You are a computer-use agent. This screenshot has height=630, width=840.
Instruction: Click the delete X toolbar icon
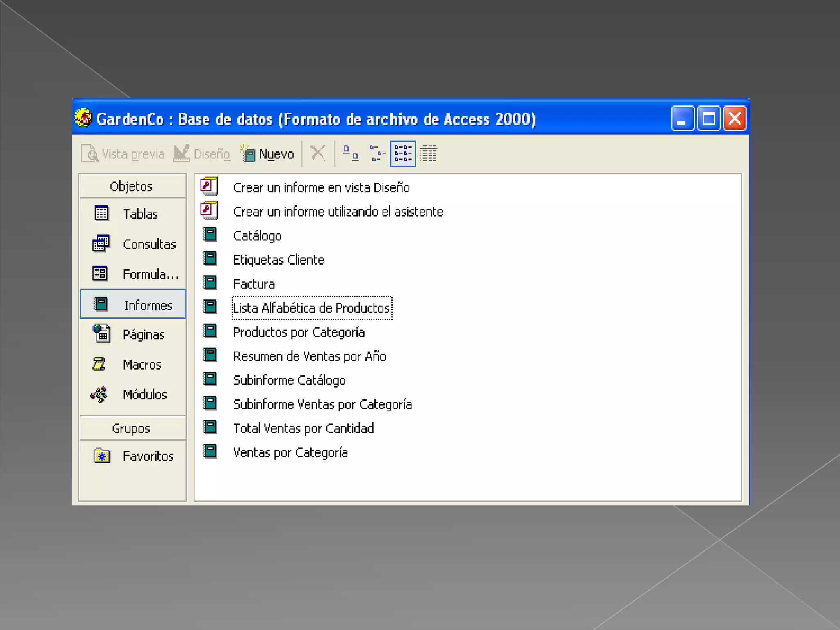[x=318, y=153]
